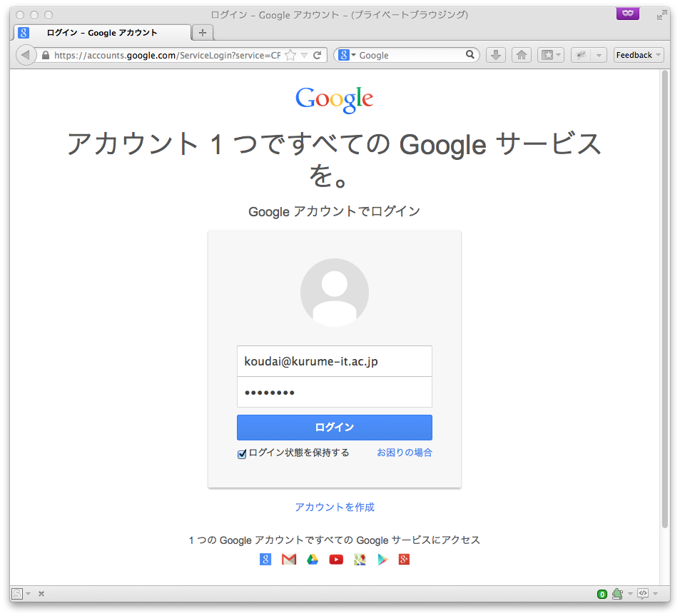Expand the code bubble icon dropdown arrow
Screen dimensions: 680x616
pyautogui.click(x=655, y=593)
